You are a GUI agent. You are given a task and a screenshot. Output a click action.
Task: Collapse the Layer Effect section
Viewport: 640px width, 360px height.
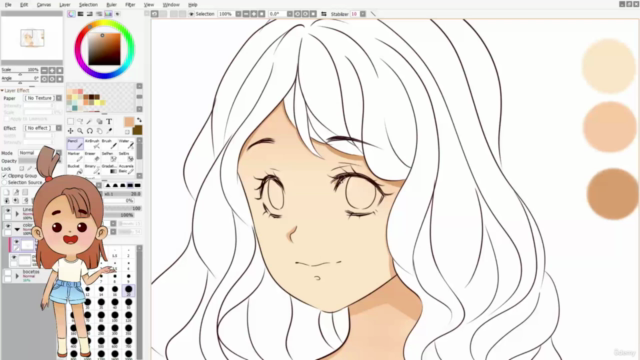point(2,91)
